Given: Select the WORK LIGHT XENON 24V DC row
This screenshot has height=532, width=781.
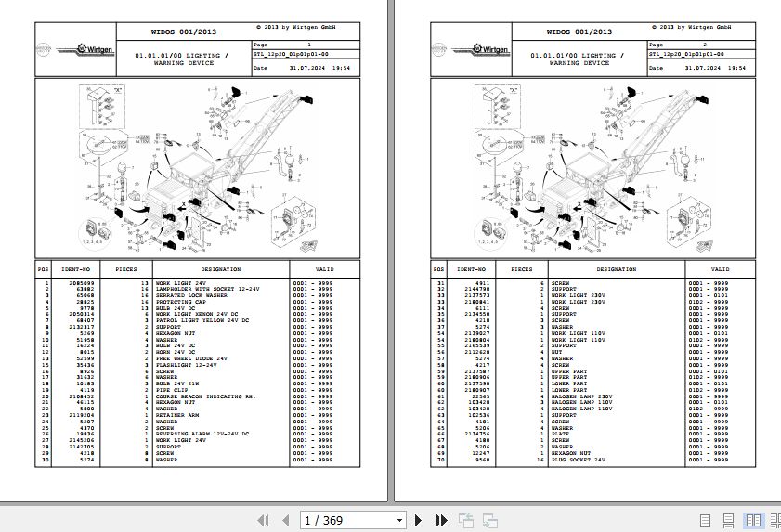Looking at the screenshot, I should coord(197,316).
